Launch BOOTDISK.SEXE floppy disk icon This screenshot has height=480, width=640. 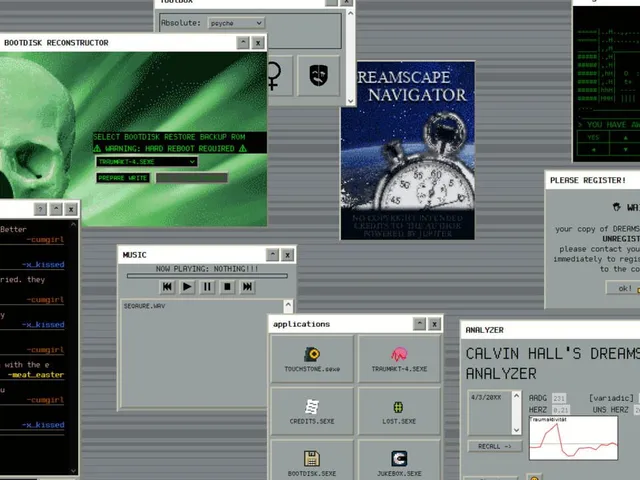point(312,460)
